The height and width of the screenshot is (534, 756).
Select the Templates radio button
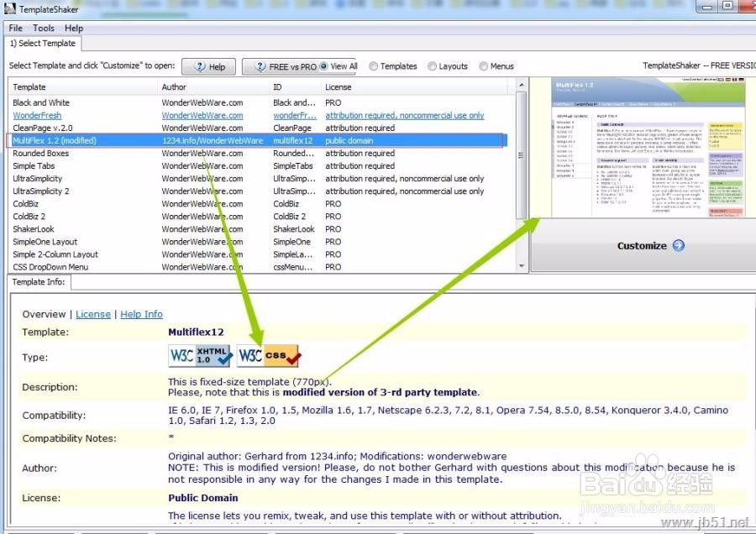[x=373, y=66]
